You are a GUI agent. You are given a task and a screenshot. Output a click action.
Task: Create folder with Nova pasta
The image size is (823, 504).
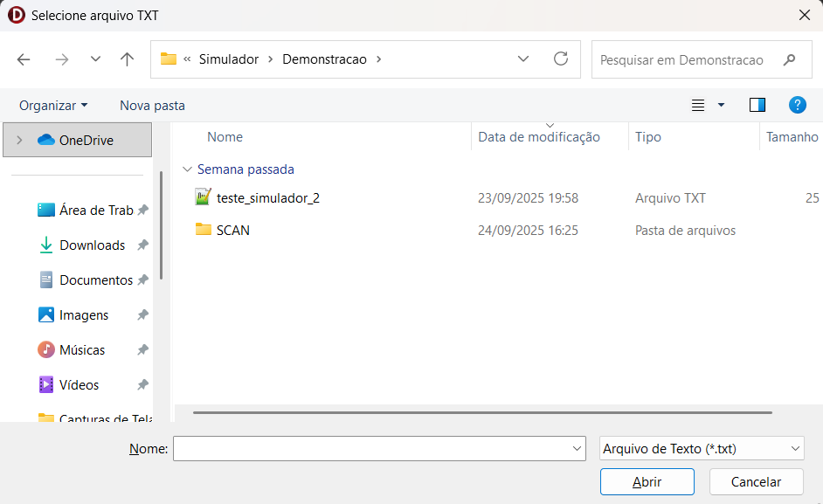coord(152,106)
